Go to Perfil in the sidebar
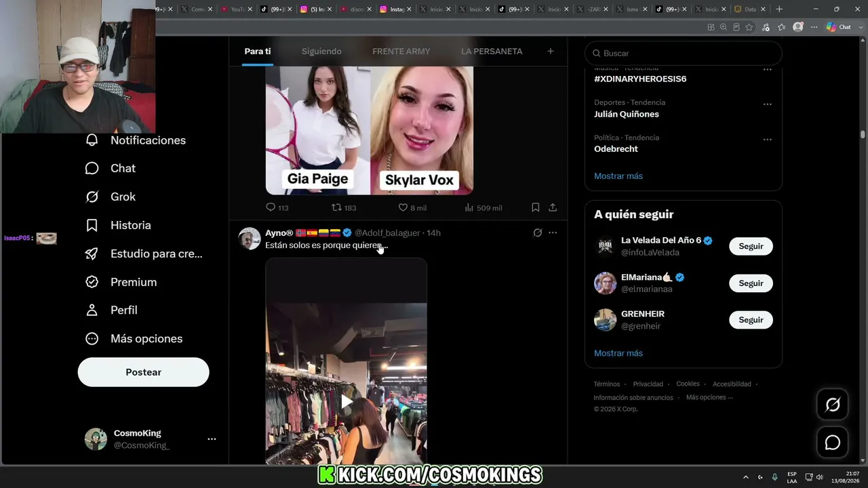 click(x=111, y=310)
